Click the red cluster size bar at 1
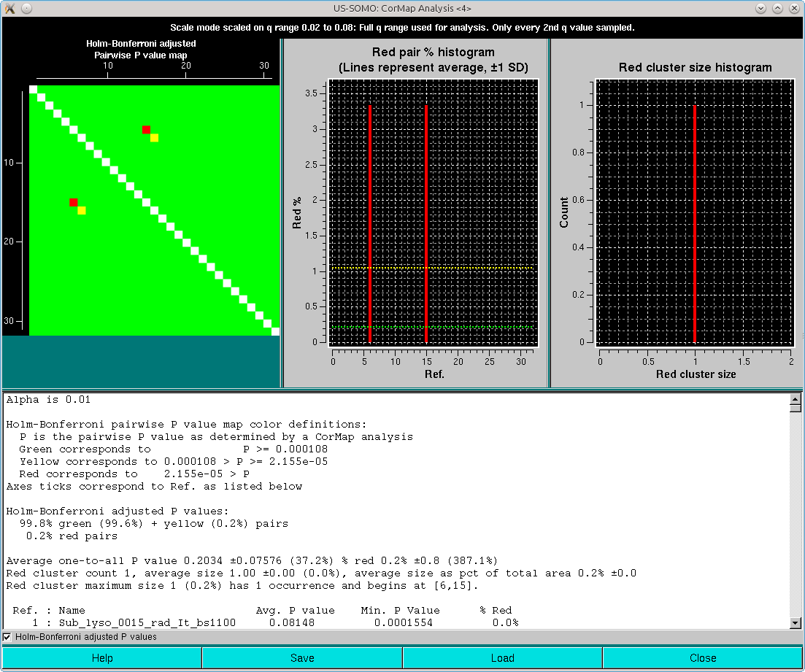The height and width of the screenshot is (672, 805). tap(695, 219)
